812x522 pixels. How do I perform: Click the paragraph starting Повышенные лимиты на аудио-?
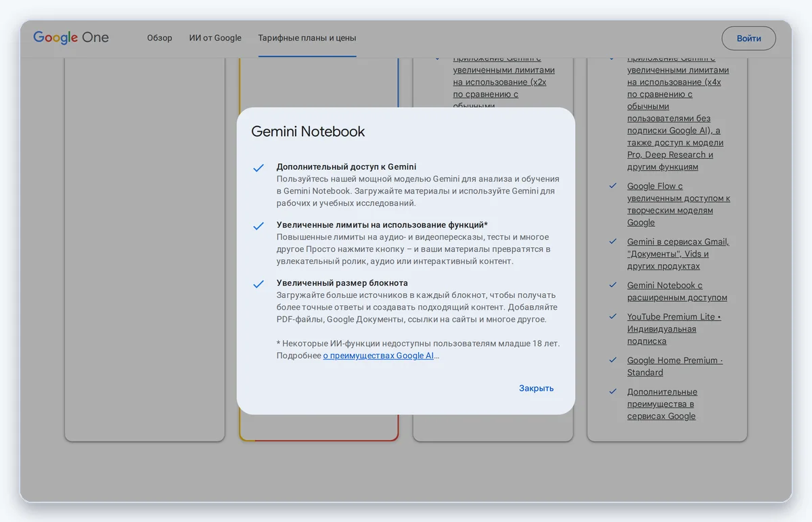pyautogui.click(x=413, y=249)
